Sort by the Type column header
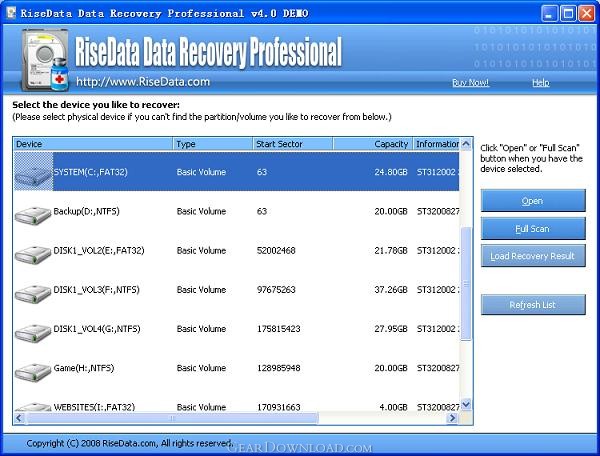This screenshot has width=600, height=456. [x=213, y=144]
